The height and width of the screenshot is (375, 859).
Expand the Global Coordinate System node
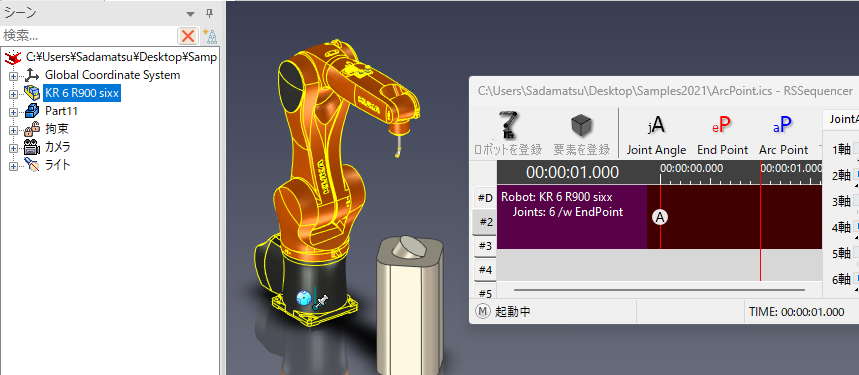pyautogui.click(x=13, y=76)
